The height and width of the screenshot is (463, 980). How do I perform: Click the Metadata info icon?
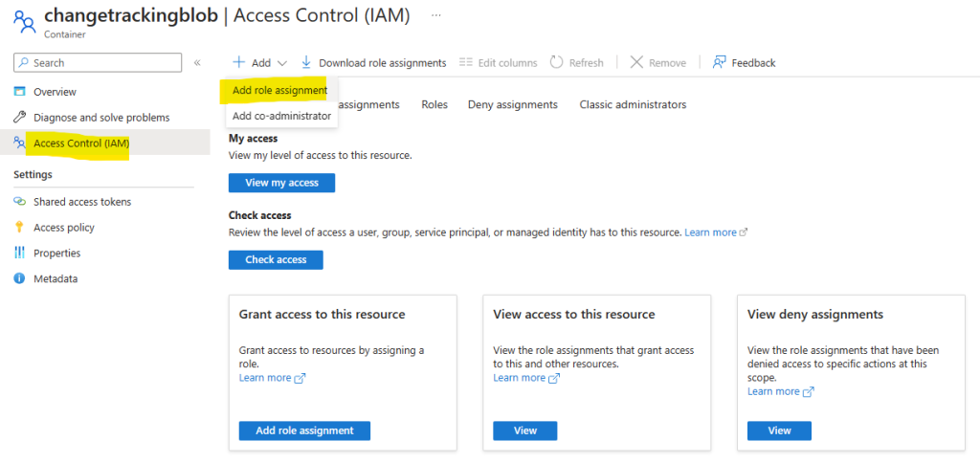20,278
